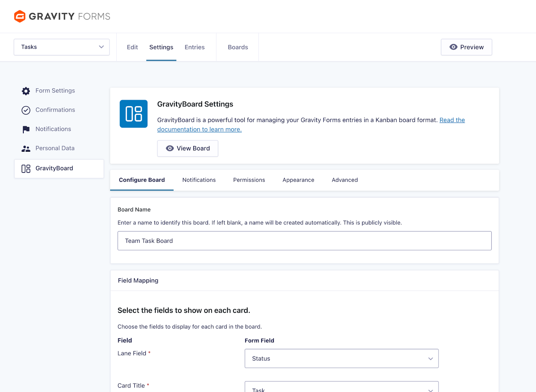Click the chevron arrow of Status dropdown

tap(430, 358)
